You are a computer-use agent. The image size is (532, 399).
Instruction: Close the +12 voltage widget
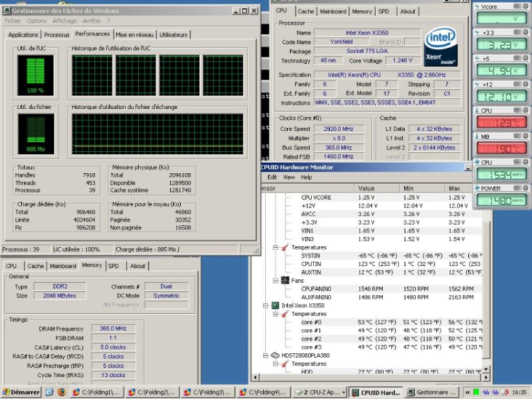526,84
